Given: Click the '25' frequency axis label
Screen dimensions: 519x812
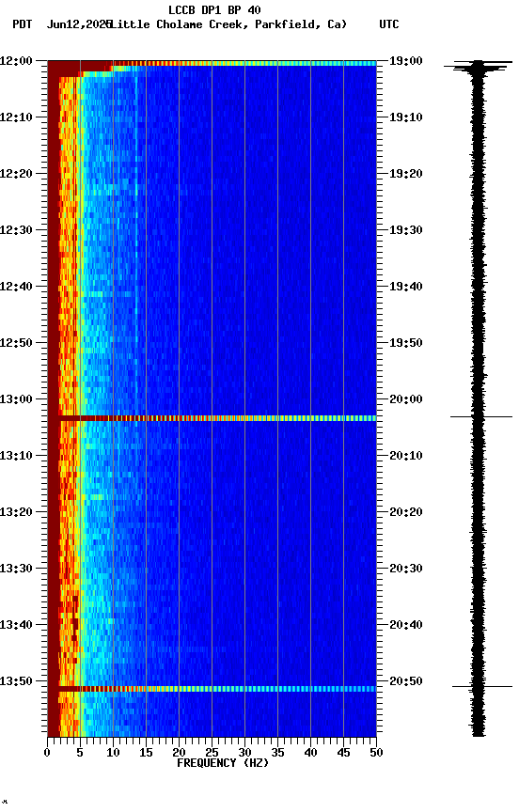Looking at the screenshot, I should [x=212, y=753].
